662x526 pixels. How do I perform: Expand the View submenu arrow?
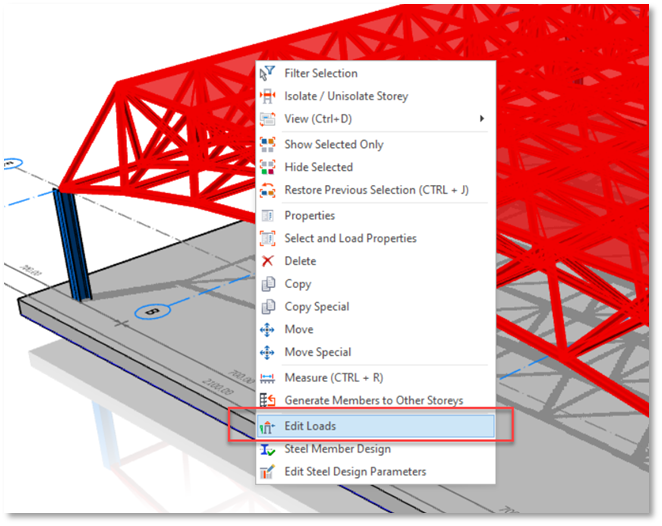pos(482,119)
